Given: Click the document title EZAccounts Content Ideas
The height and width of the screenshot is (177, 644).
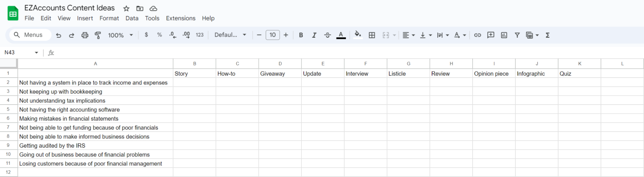Looking at the screenshot, I should (x=70, y=8).
